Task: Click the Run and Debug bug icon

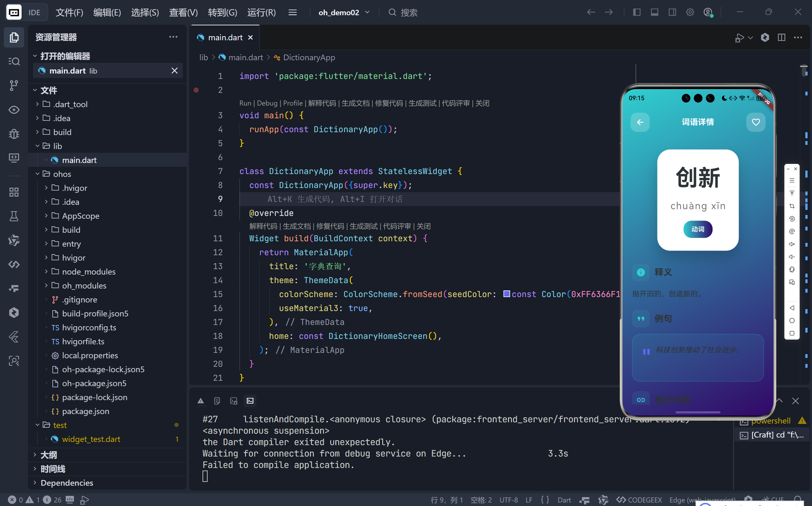Action: 14,134
